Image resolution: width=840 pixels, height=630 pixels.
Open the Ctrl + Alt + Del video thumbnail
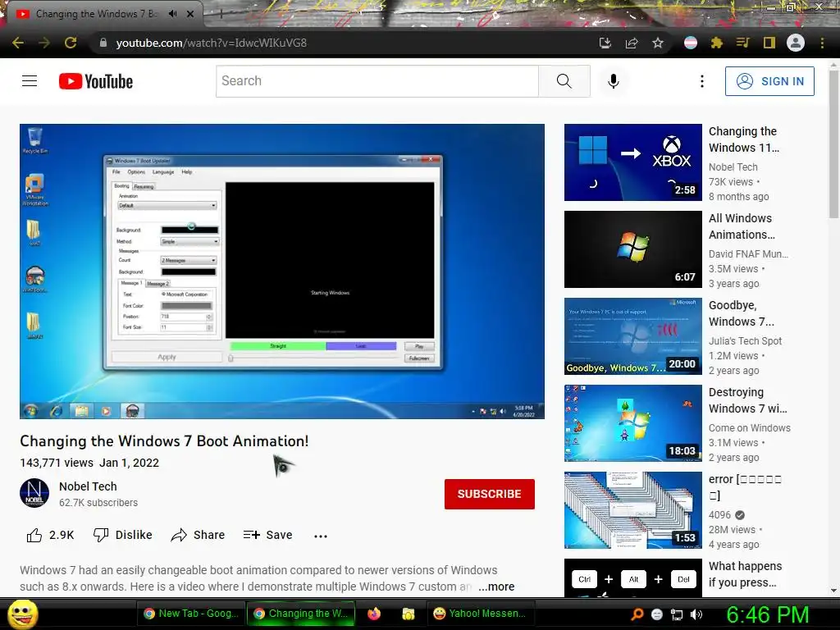click(632, 577)
